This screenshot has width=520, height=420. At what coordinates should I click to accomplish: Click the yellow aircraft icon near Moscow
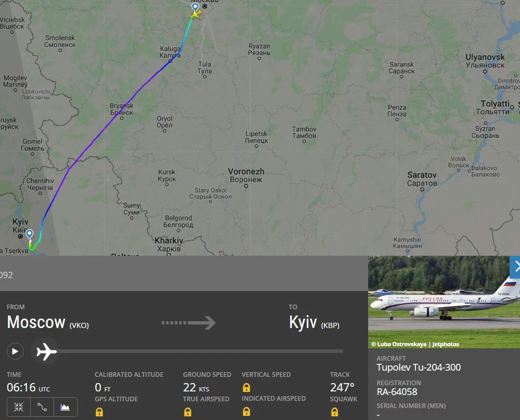pos(196,14)
